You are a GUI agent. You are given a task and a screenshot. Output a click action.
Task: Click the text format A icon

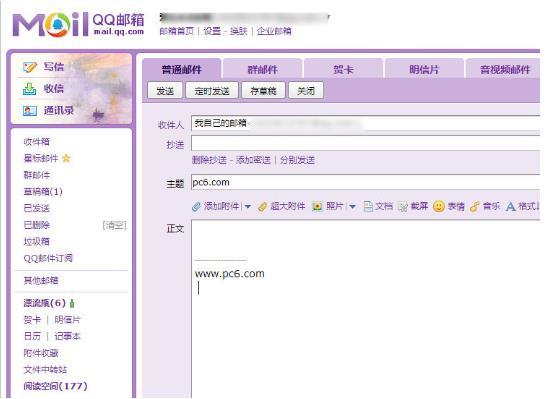click(510, 206)
